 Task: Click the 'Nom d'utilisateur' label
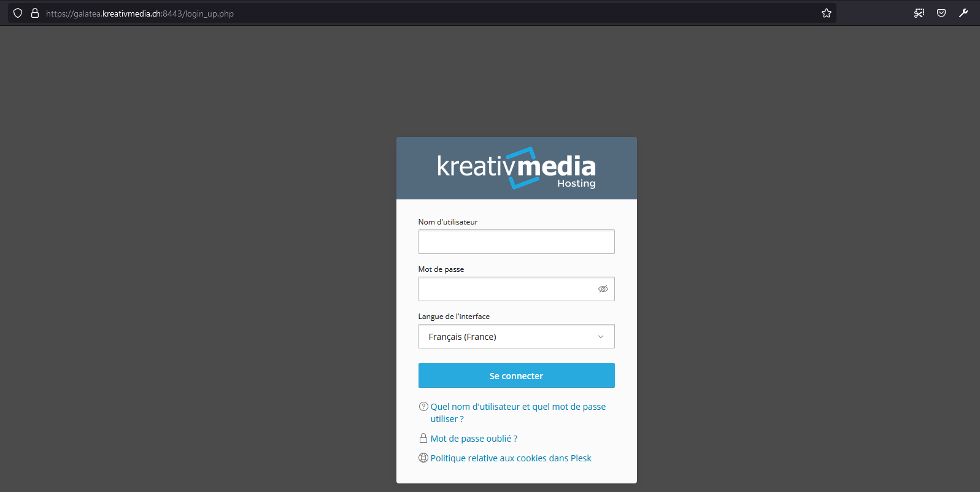click(x=448, y=222)
